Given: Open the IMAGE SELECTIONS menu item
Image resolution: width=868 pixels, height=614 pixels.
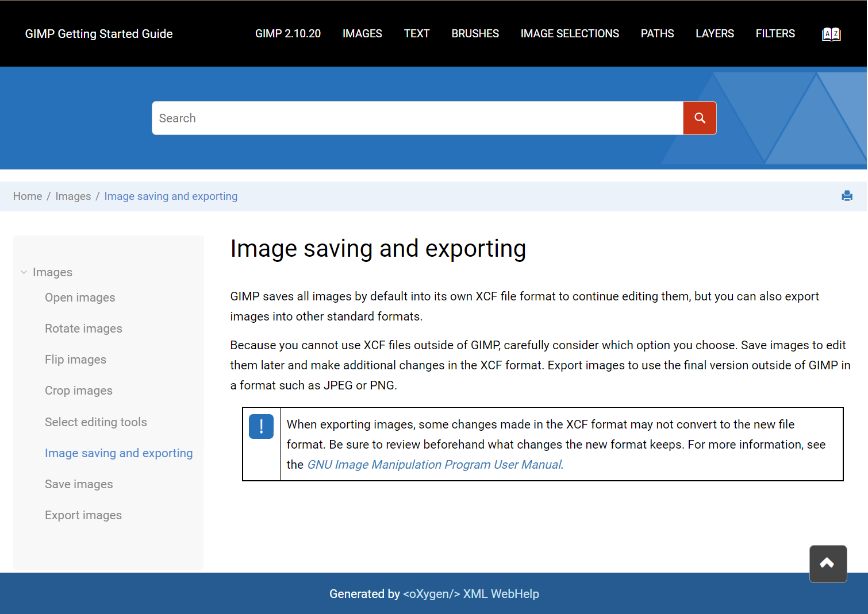Looking at the screenshot, I should [x=570, y=34].
